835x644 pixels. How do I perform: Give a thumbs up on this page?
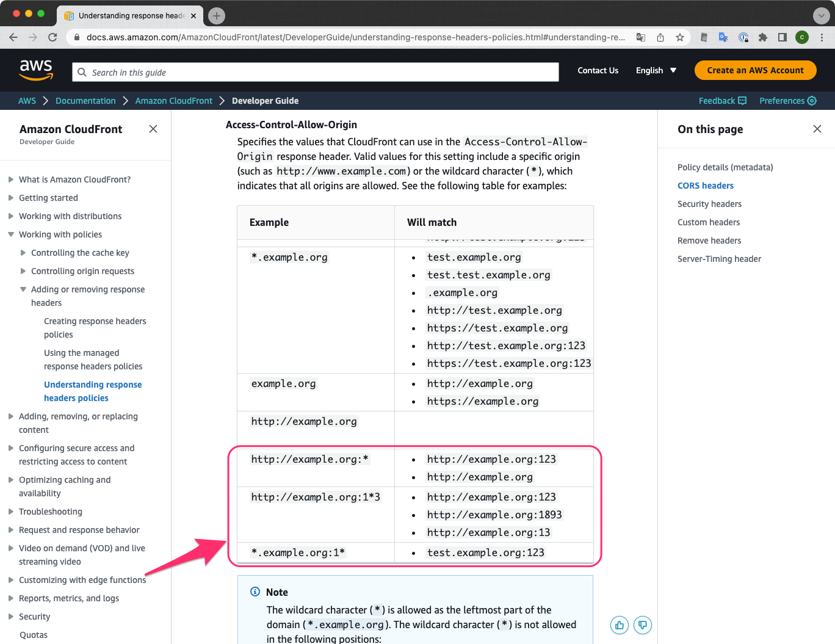(x=619, y=625)
